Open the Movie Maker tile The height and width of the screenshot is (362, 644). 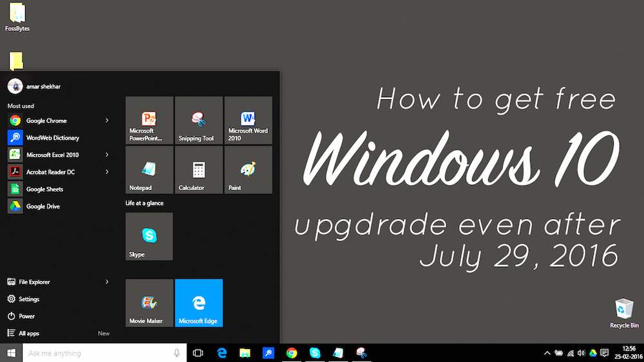tap(149, 303)
